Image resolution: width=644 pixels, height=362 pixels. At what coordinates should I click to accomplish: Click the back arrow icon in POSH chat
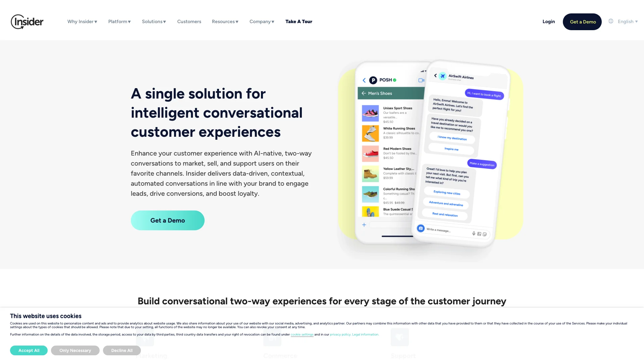tap(364, 80)
